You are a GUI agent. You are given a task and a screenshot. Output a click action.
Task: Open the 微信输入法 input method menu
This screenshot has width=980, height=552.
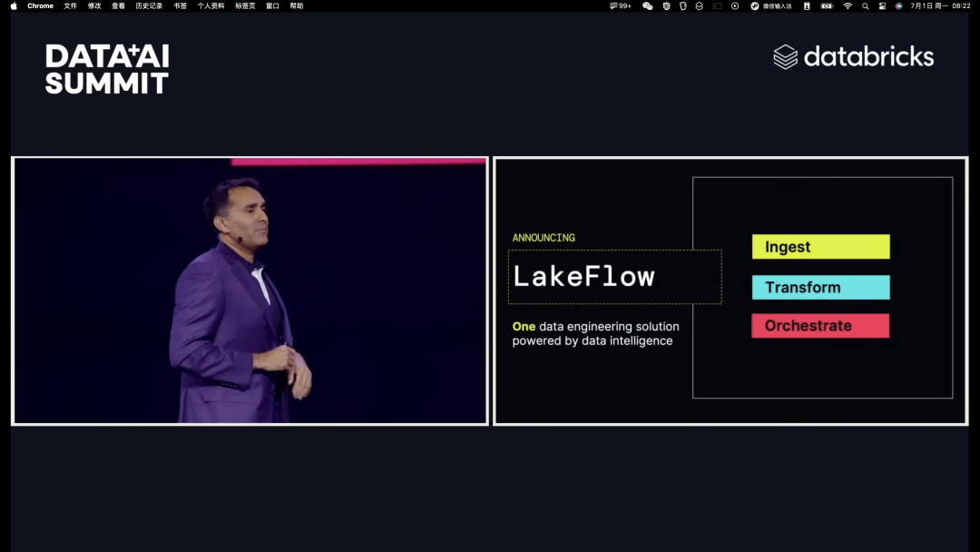tap(771, 5)
